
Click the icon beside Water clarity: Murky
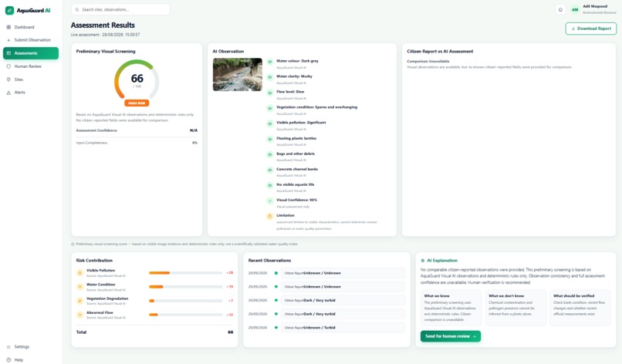pyautogui.click(x=270, y=77)
